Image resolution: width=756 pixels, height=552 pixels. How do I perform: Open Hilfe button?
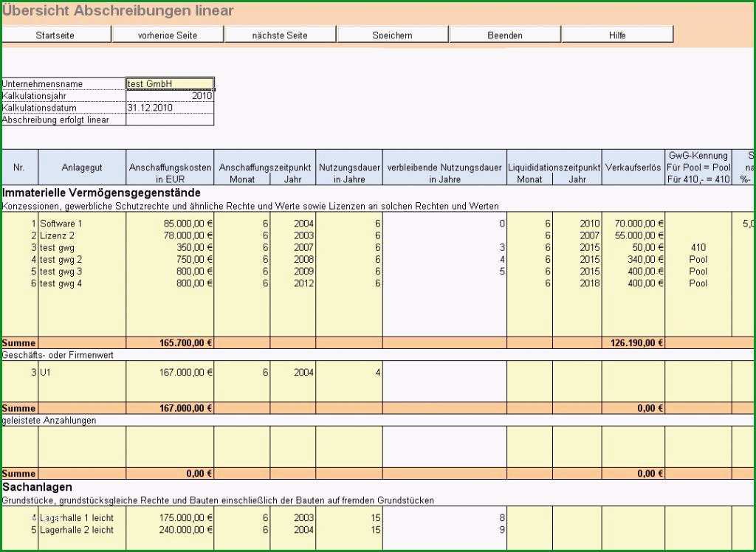pos(617,35)
